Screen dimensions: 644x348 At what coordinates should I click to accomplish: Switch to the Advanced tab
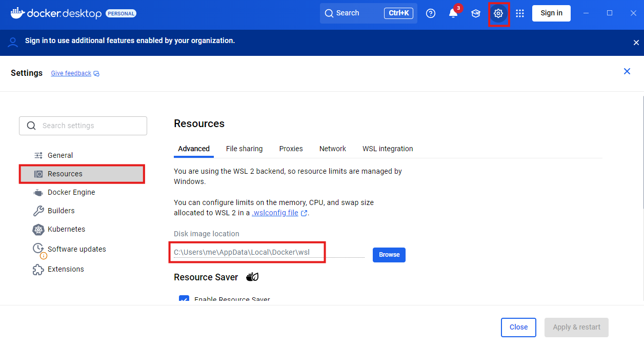coord(194,149)
